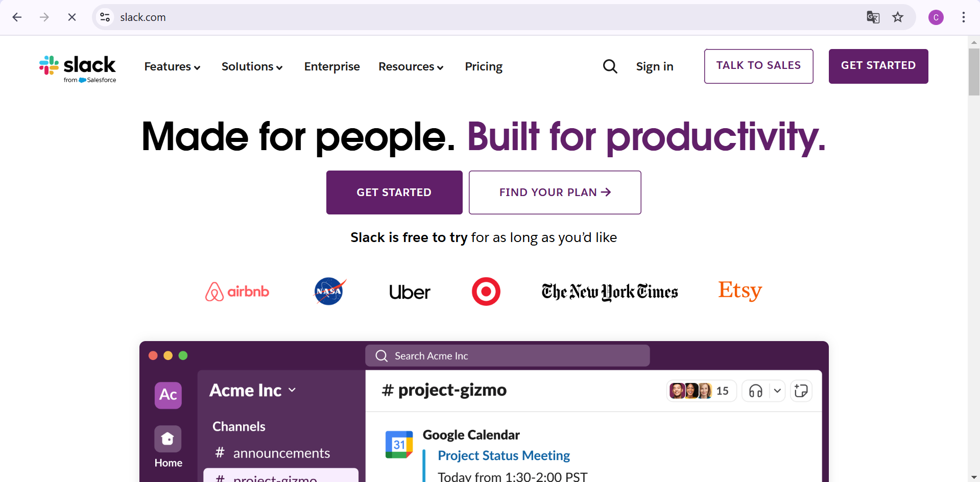Expand the Resources dropdown menu

tap(411, 66)
